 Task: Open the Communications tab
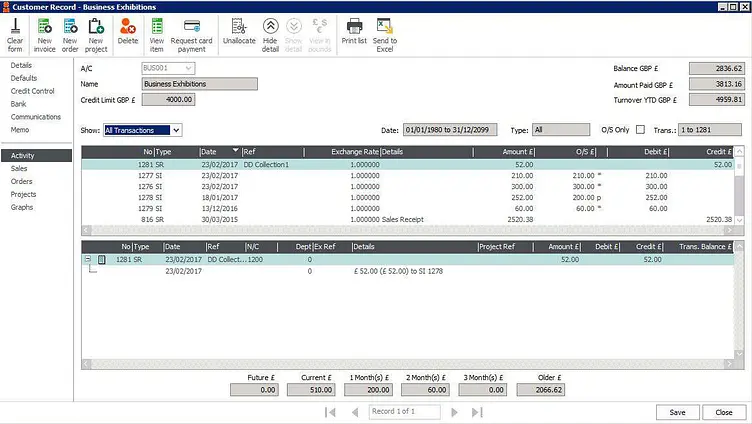point(36,117)
